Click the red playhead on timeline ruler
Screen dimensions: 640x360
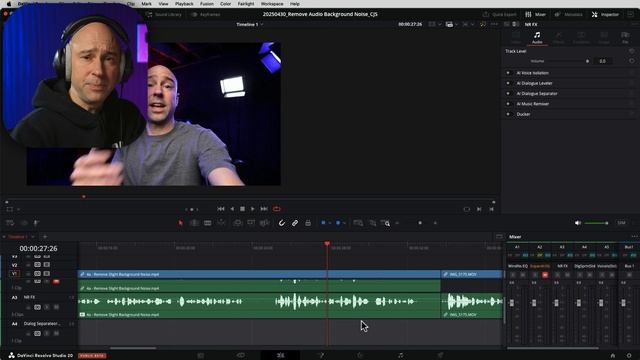click(x=327, y=244)
